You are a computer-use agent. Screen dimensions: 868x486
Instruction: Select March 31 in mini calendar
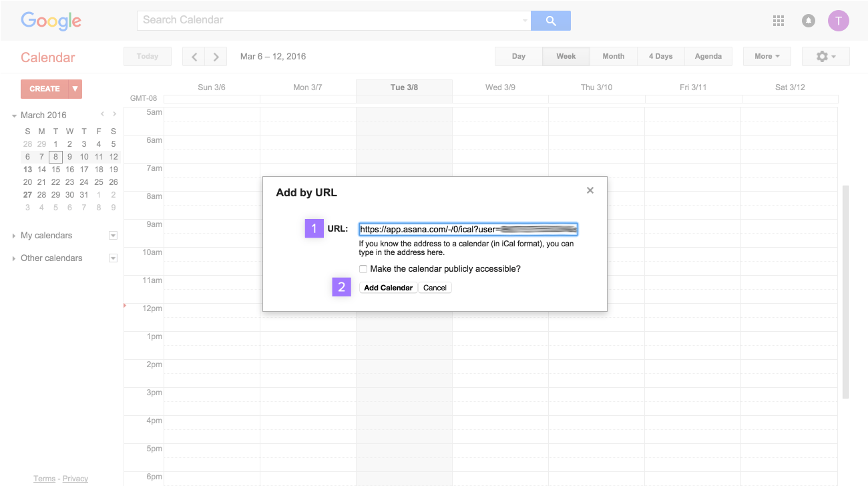coord(84,195)
